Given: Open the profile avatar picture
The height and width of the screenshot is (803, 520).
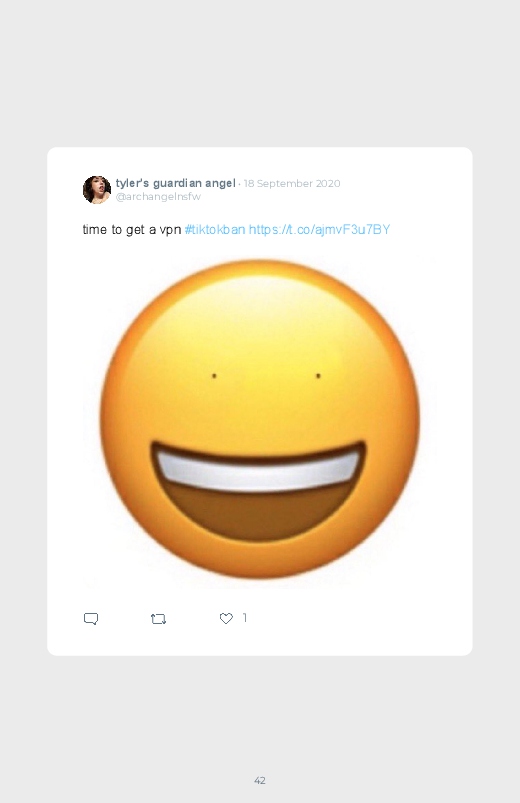Looking at the screenshot, I should click(x=97, y=189).
